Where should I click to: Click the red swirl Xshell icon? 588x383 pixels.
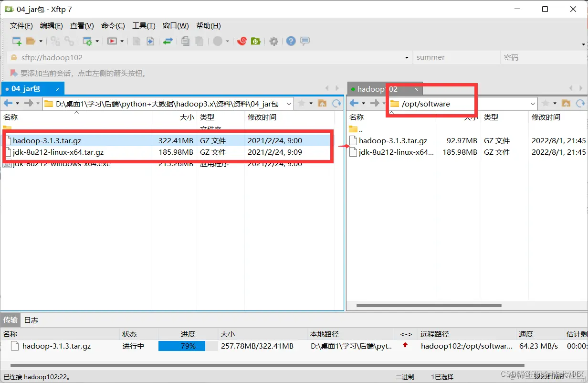(242, 41)
